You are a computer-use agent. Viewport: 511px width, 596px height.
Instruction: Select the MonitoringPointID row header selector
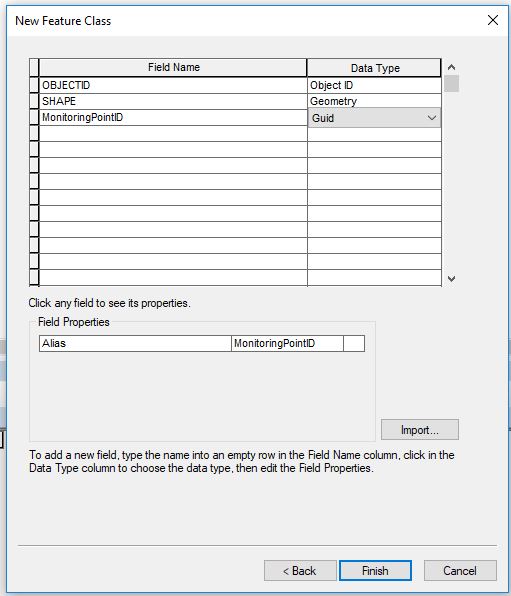34,117
